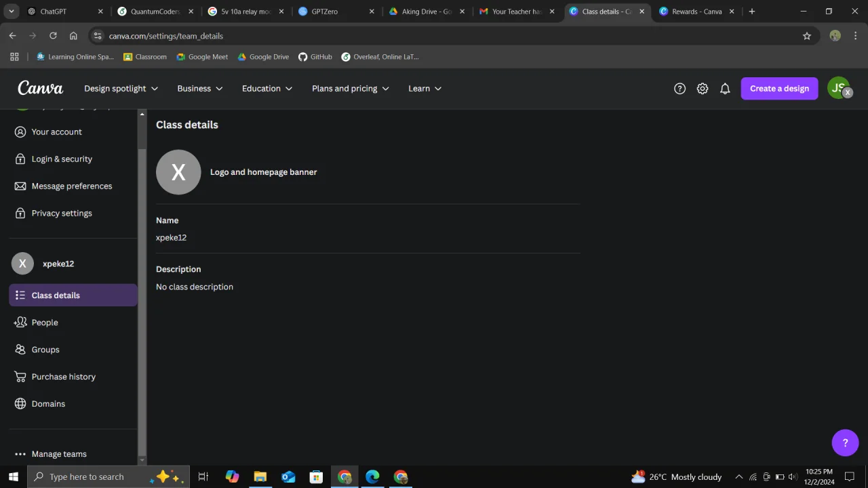Expand the Business menu

(x=200, y=89)
